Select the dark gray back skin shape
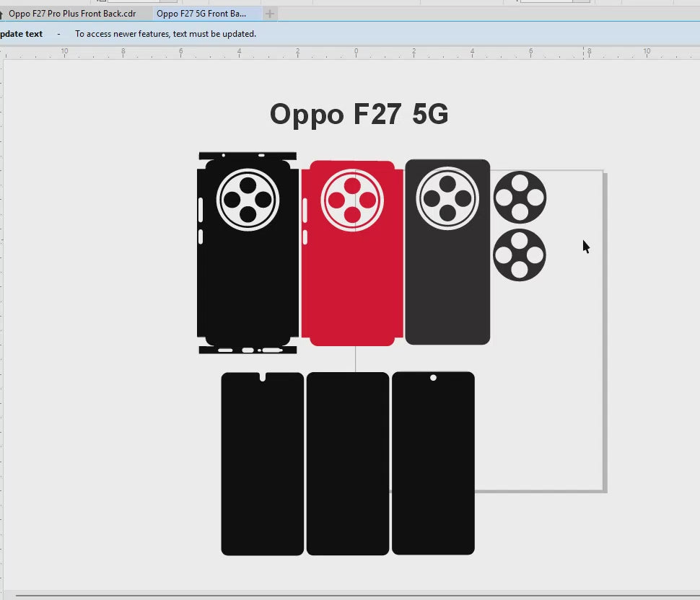 447,288
